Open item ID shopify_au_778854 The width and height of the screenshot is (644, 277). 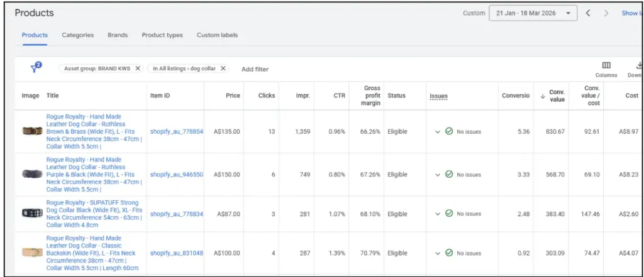(x=177, y=132)
